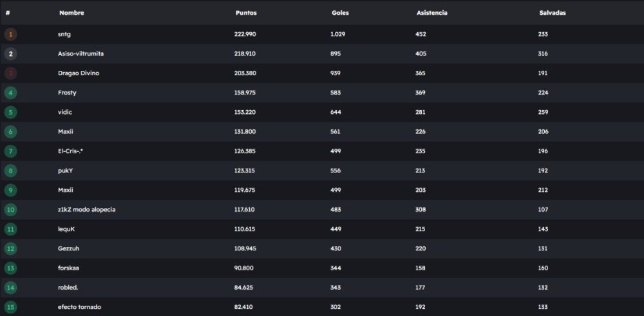Click the green rank 15 badge

click(10, 307)
